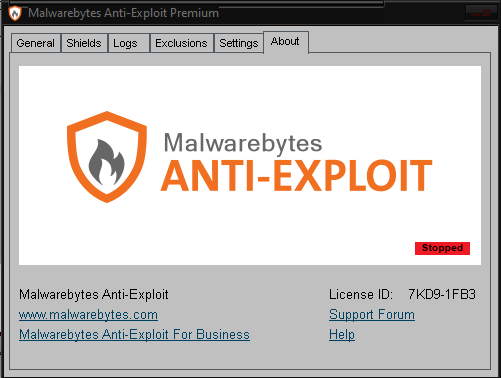This screenshot has width=501, height=378.
Task: Select the About tab
Action: 285,42
